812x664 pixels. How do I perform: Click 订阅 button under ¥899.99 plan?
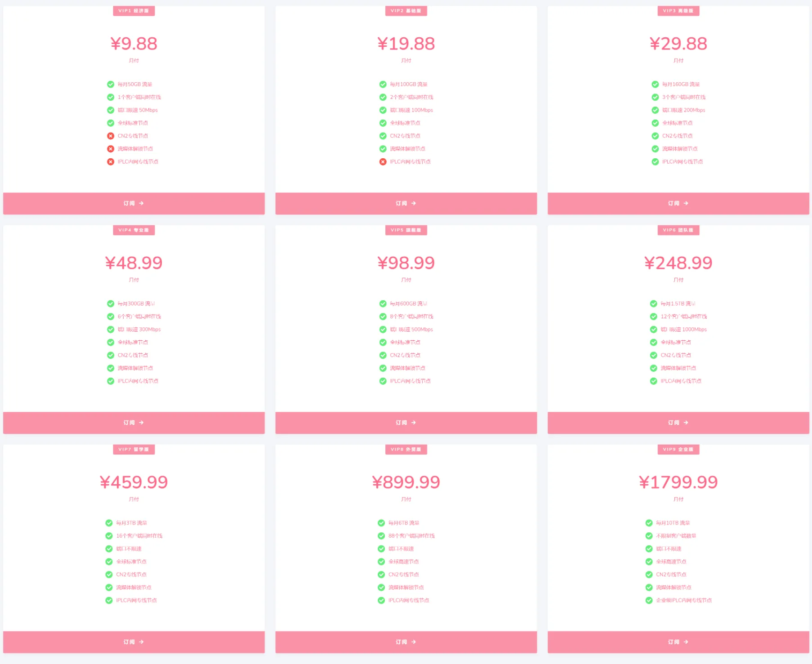tap(406, 642)
